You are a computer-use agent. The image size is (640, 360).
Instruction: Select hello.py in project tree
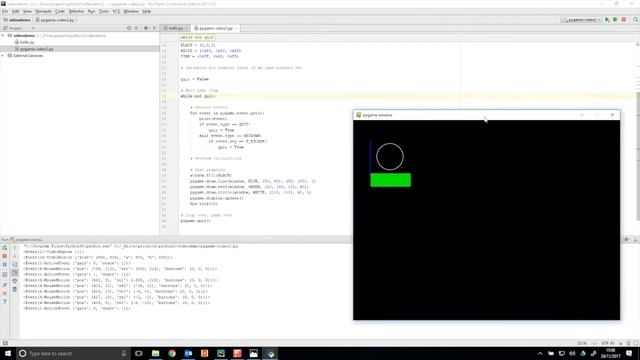24,42
